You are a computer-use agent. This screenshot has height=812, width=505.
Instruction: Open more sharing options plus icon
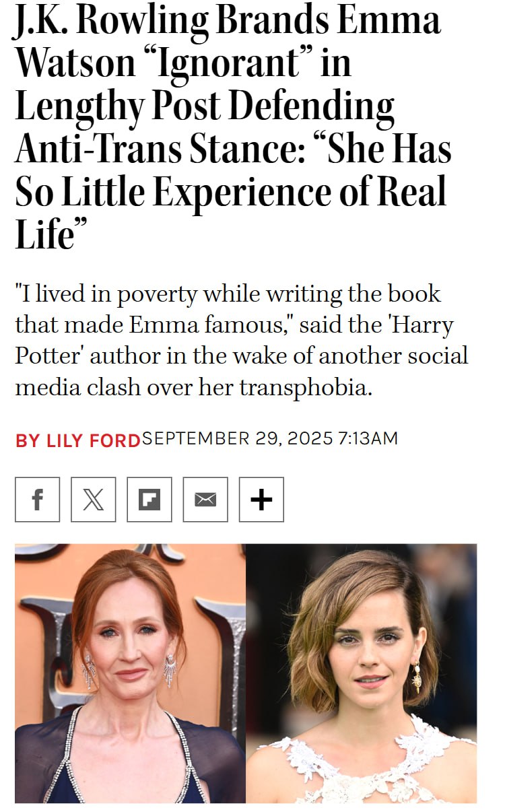click(261, 500)
